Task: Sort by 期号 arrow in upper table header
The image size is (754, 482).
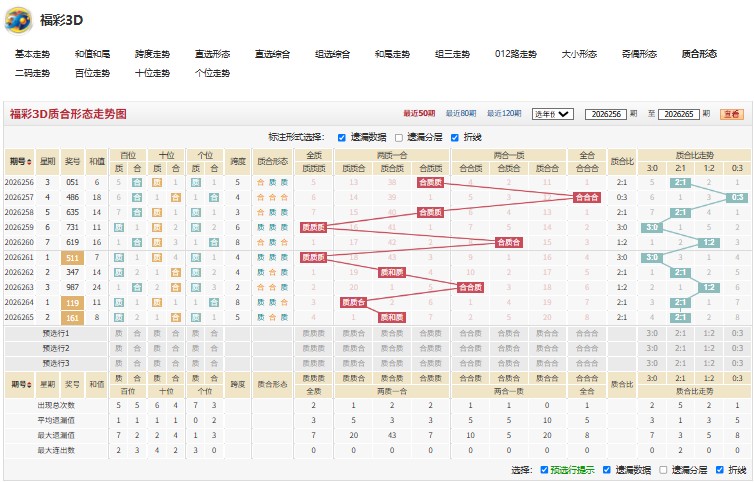Action: pos(30,162)
